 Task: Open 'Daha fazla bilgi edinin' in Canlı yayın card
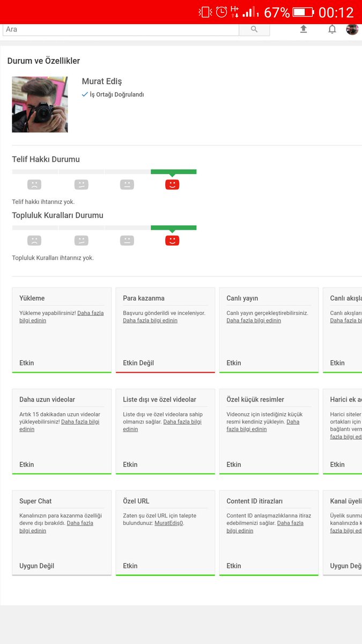254,320
